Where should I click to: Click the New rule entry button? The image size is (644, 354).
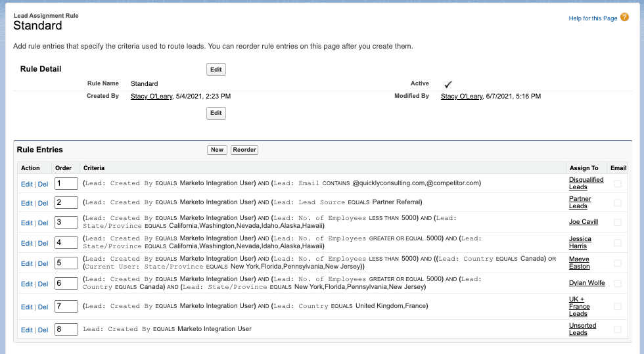point(217,150)
